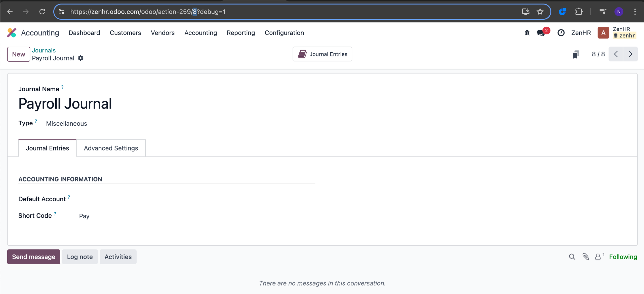Open the Reporting menu
This screenshot has width=644, height=294.
point(241,33)
